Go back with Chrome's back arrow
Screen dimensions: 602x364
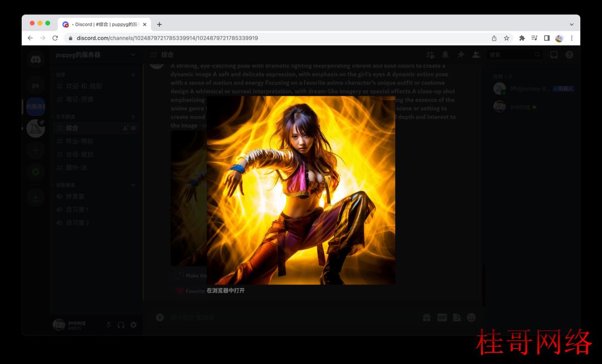(x=30, y=38)
